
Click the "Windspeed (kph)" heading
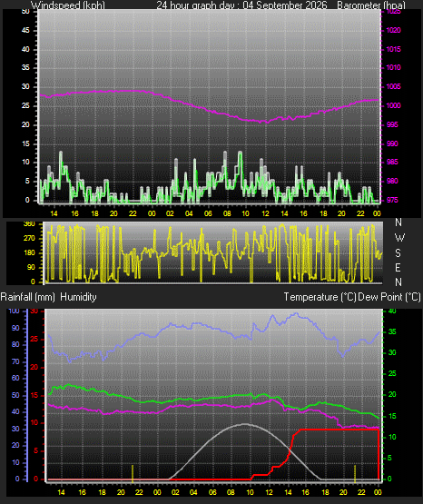(x=68, y=5)
